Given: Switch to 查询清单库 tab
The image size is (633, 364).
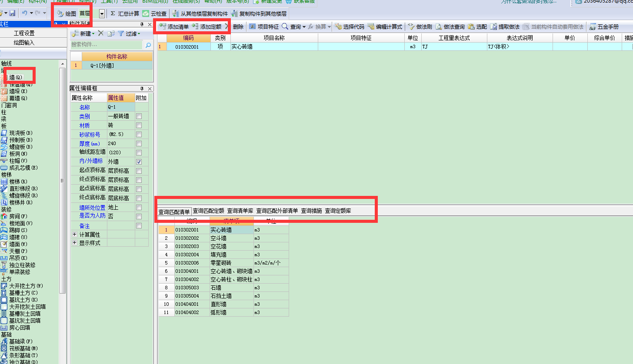Looking at the screenshot, I should (240, 211).
